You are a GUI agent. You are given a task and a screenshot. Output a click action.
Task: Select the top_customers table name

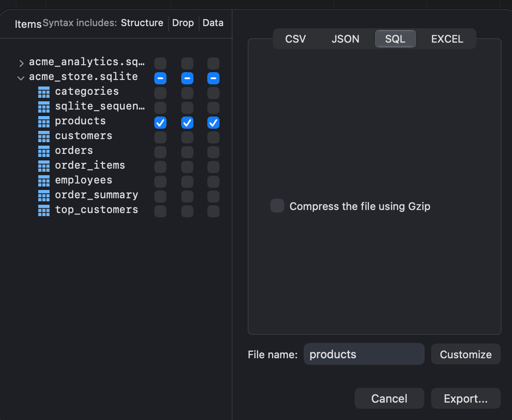(96, 210)
